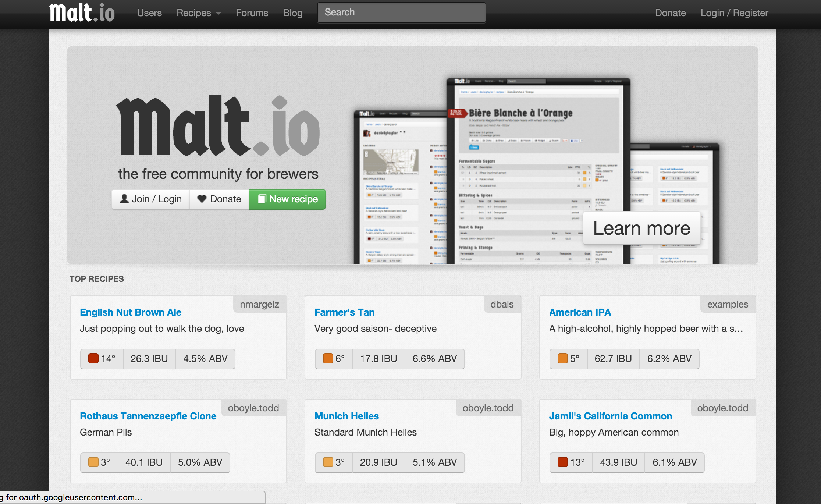Click Login / Register
This screenshot has height=504, width=821.
(734, 13)
